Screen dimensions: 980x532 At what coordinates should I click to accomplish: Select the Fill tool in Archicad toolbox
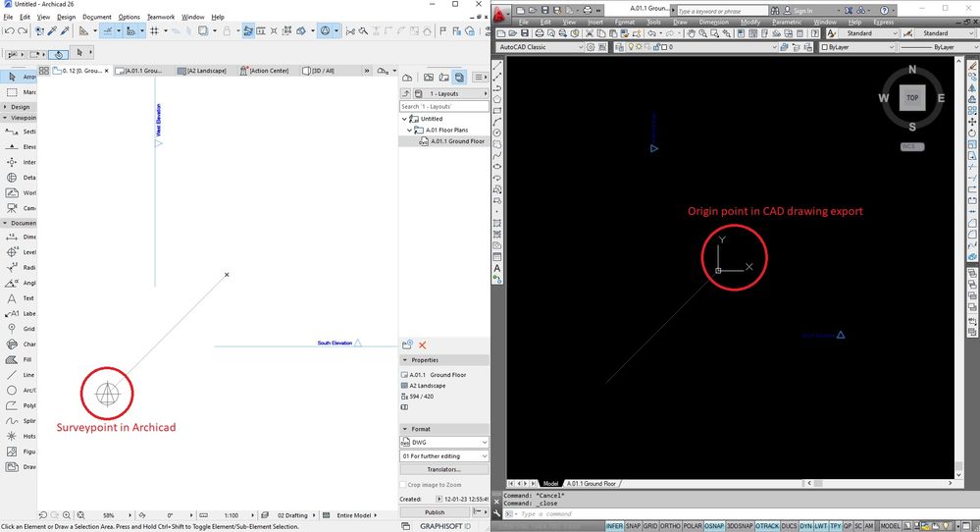[x=19, y=359]
